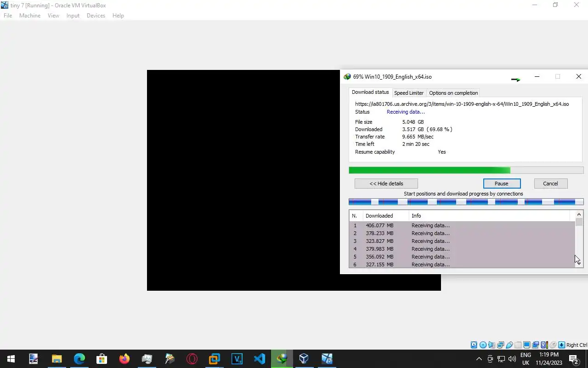Screen dimensions: 588x368
Task: Open network status icon in system tray
Action: (501, 359)
